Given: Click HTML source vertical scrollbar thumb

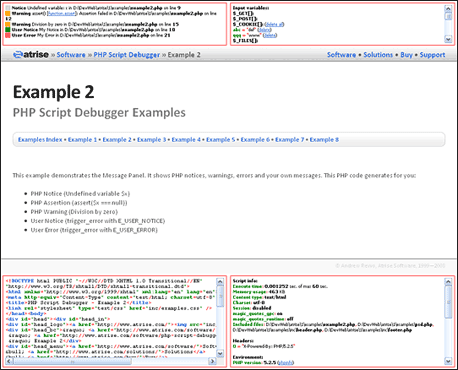Looking at the screenshot, I should pos(220,296).
